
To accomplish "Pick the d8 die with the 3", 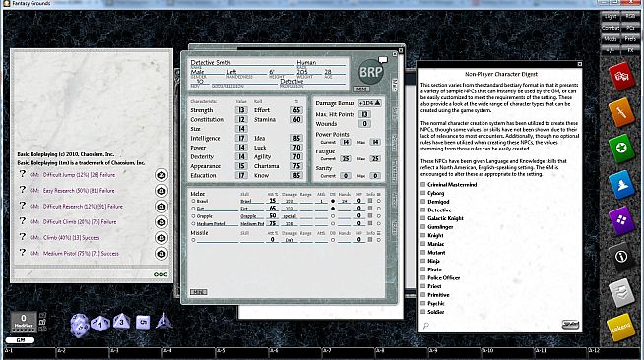I will click(121, 322).
